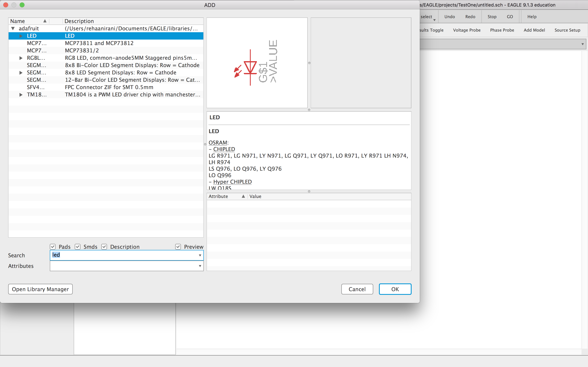Confirm part selection with OK
Screen dimensions: 588x367
[x=395, y=289]
